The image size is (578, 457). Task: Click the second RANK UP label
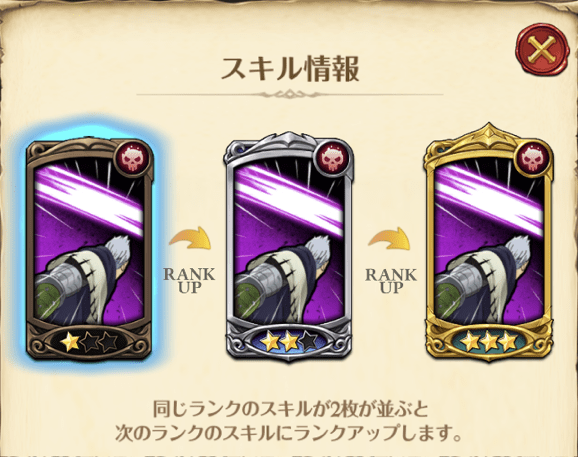tap(391, 281)
